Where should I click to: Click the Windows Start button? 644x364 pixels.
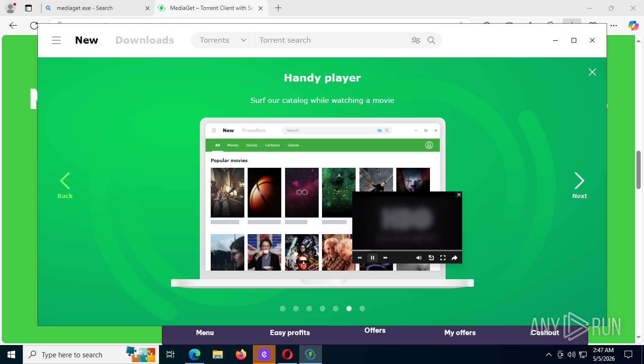[11, 355]
